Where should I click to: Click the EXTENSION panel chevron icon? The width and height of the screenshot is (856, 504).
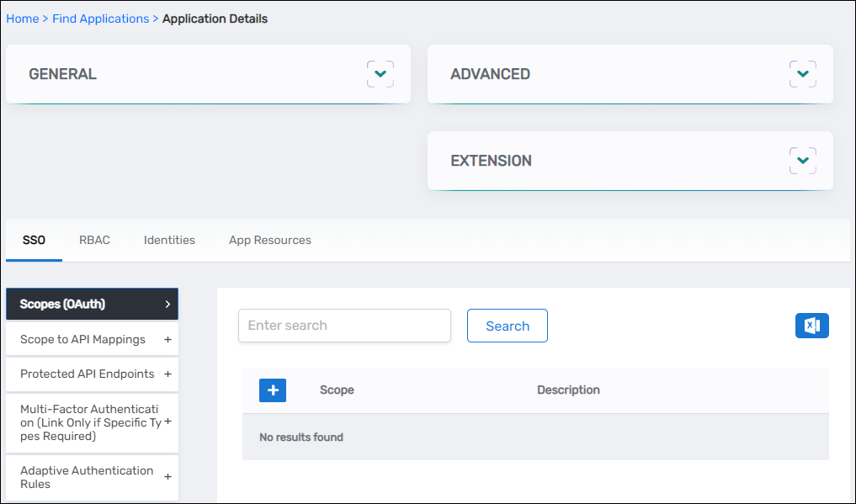click(x=802, y=160)
